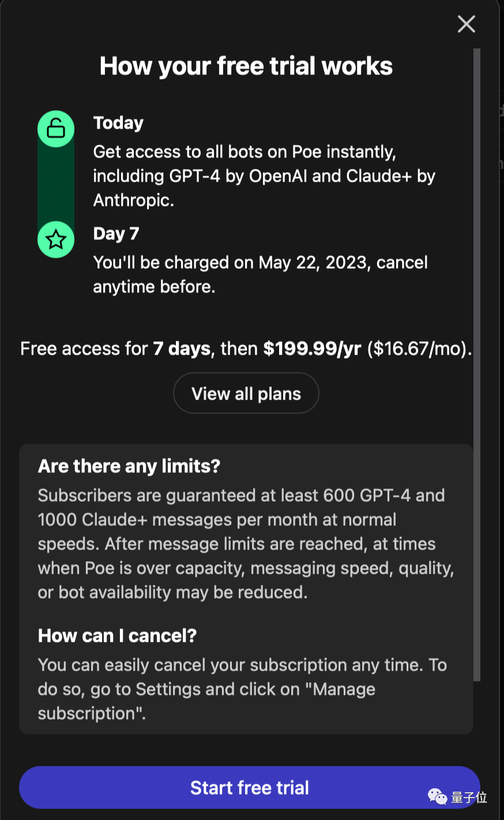504x820 pixels.
Task: Click the Today heading
Action: [x=118, y=123]
